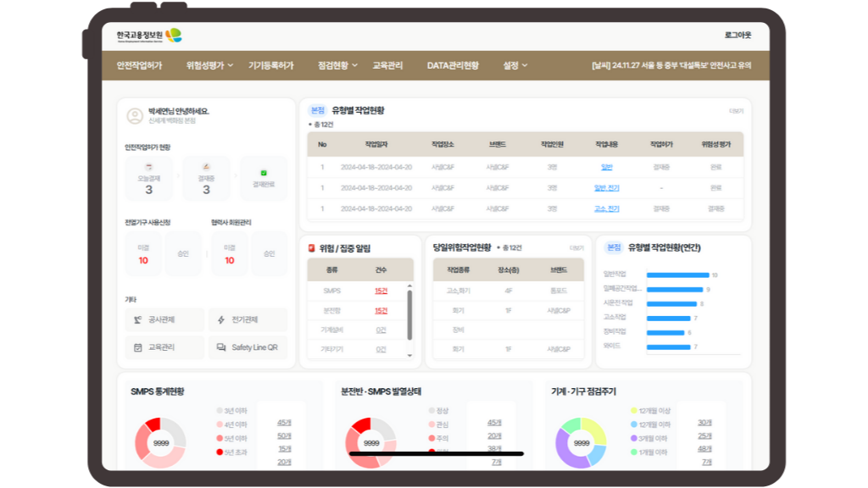Click the 일반작업 bar in yearly chart
Image resolution: width=868 pixels, height=488 pixels.
(677, 274)
